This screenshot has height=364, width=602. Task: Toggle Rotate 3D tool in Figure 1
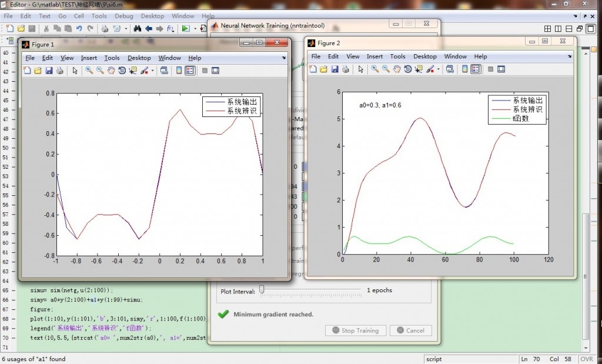[122, 71]
